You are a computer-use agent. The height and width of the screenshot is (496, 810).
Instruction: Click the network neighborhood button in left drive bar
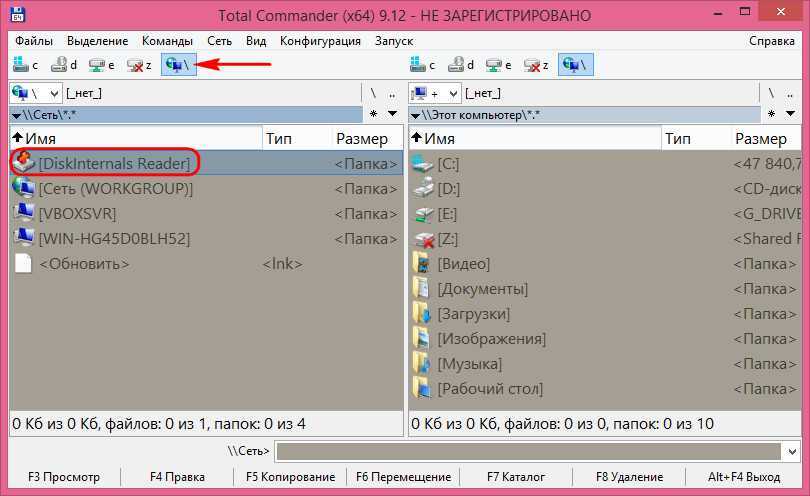(179, 65)
